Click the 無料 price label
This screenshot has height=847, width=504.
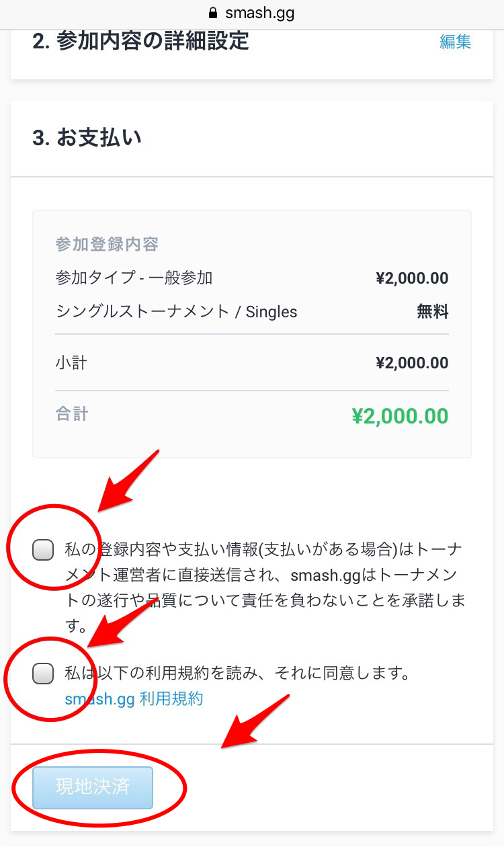(433, 312)
